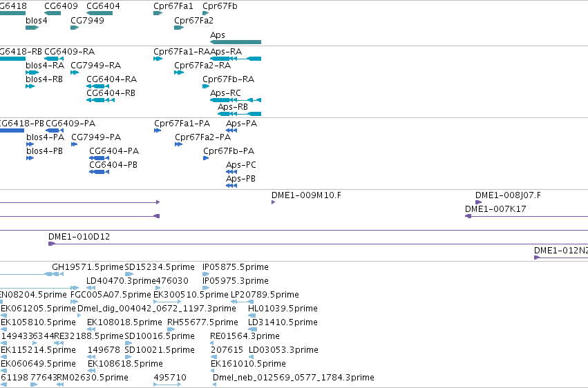Click the EK108618.5prime EST label
The image size is (588, 388).
[x=125, y=364]
